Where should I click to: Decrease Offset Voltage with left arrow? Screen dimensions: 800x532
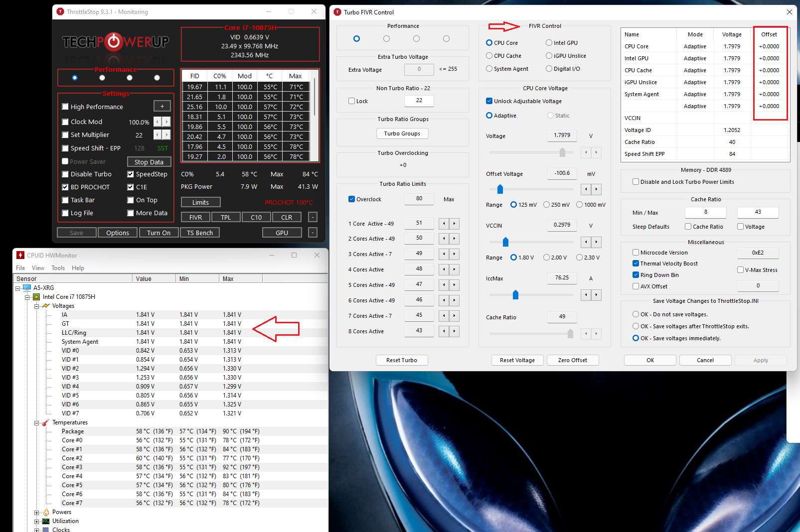[586, 189]
